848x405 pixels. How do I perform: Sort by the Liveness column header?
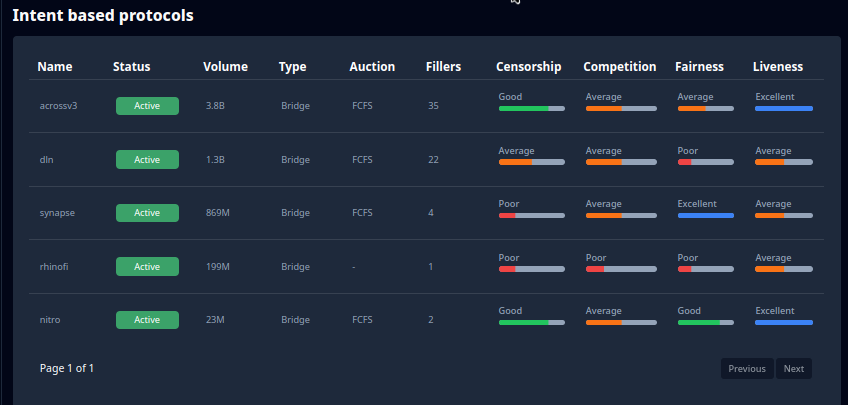pos(778,67)
